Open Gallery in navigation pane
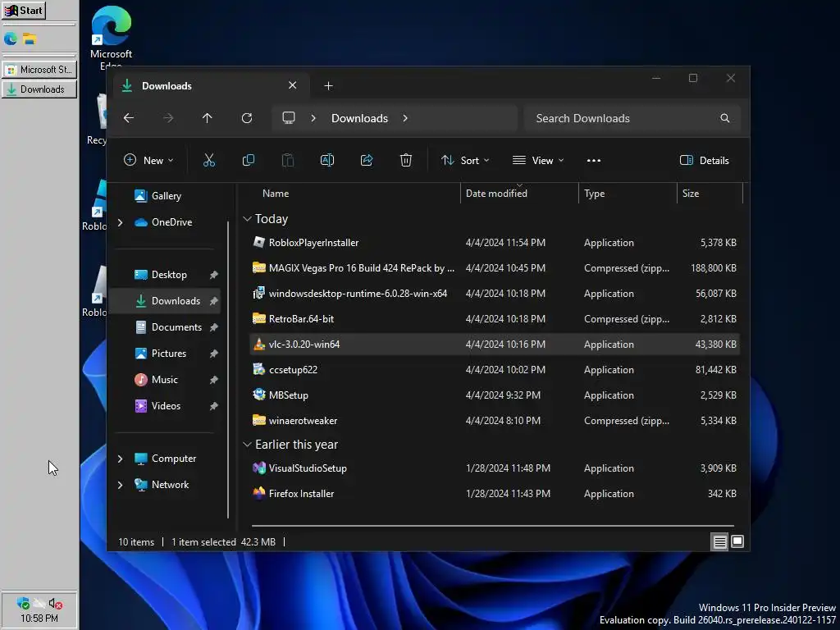The image size is (840, 630). 166,196
